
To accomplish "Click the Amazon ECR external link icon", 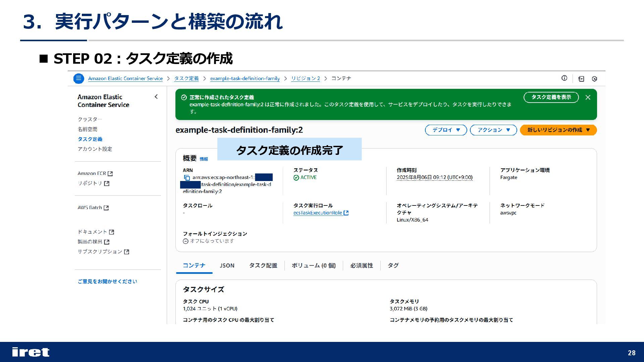I will click(110, 174).
